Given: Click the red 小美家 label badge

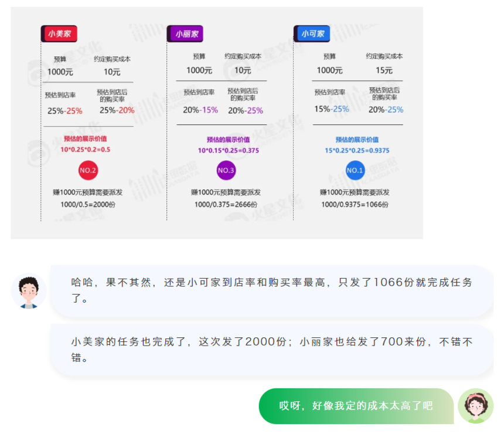Looking at the screenshot, I should [59, 34].
